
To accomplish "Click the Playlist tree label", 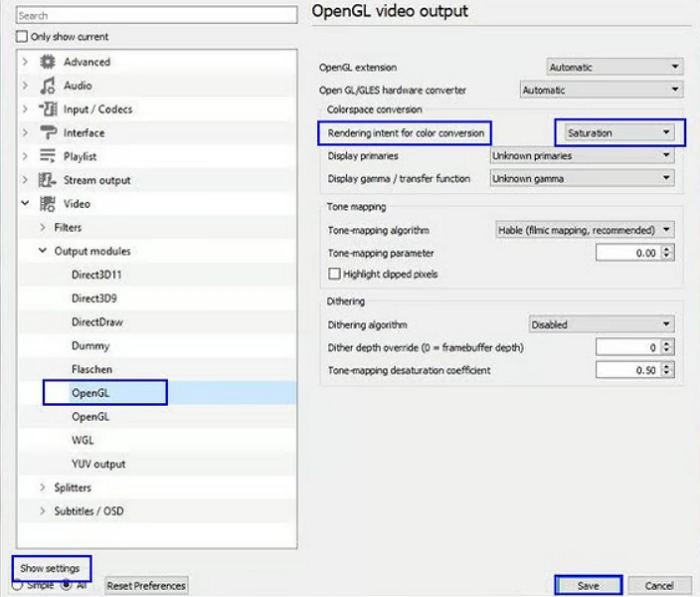I will pyautogui.click(x=80, y=156).
